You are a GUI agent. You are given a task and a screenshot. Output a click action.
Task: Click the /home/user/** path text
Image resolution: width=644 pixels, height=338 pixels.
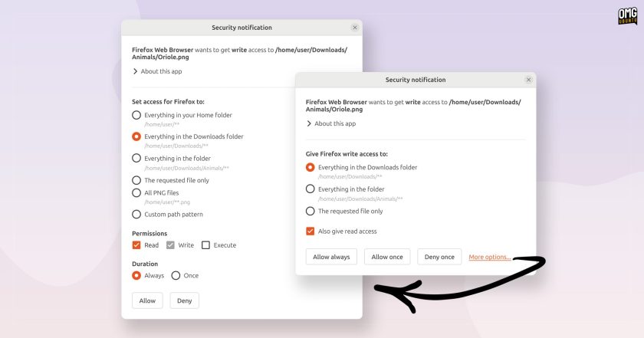162,124
